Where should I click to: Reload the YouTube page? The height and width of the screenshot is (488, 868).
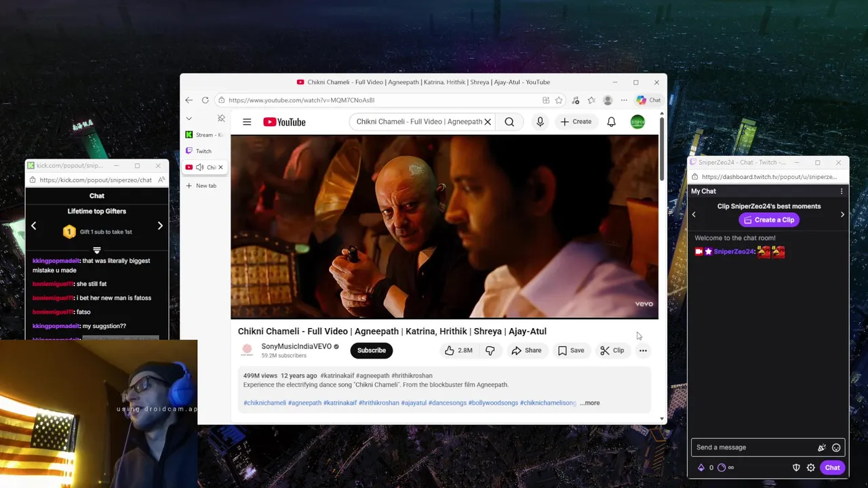(x=205, y=100)
